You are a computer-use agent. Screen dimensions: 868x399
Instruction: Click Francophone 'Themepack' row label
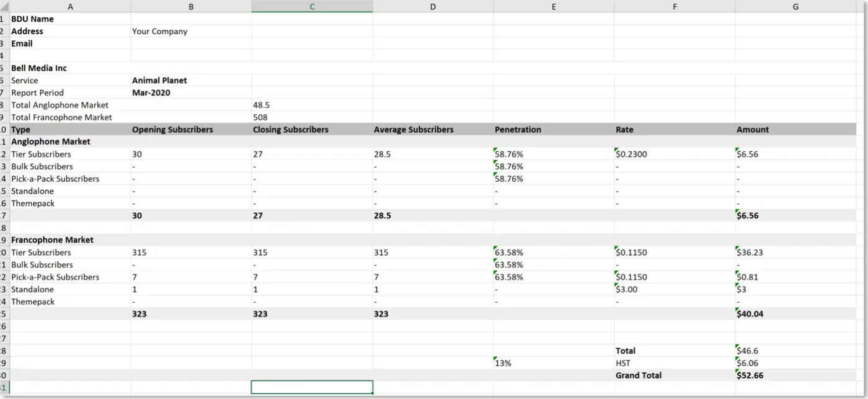70,302
